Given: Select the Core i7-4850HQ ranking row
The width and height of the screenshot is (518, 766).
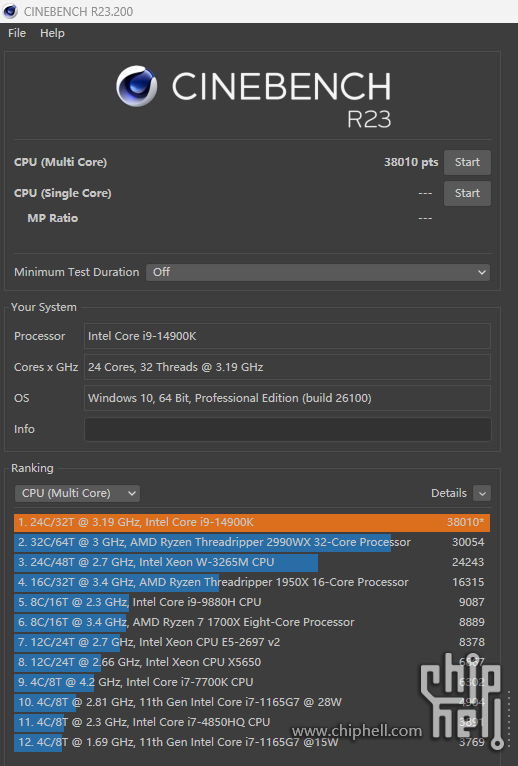Looking at the screenshot, I should point(252,723).
